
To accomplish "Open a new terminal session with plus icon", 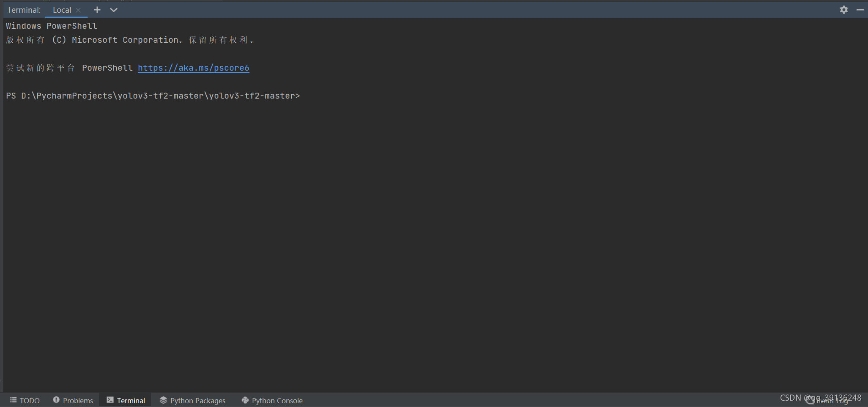I will pyautogui.click(x=97, y=10).
